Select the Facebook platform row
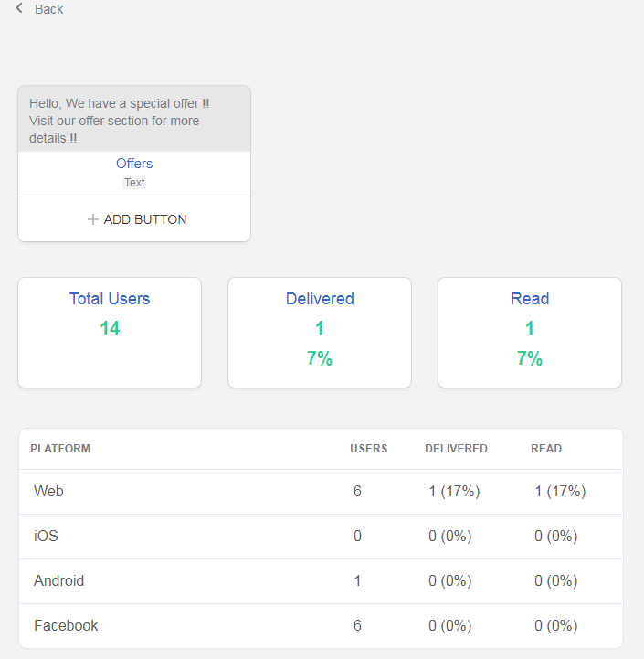This screenshot has height=659, width=644. pyautogui.click(x=66, y=626)
